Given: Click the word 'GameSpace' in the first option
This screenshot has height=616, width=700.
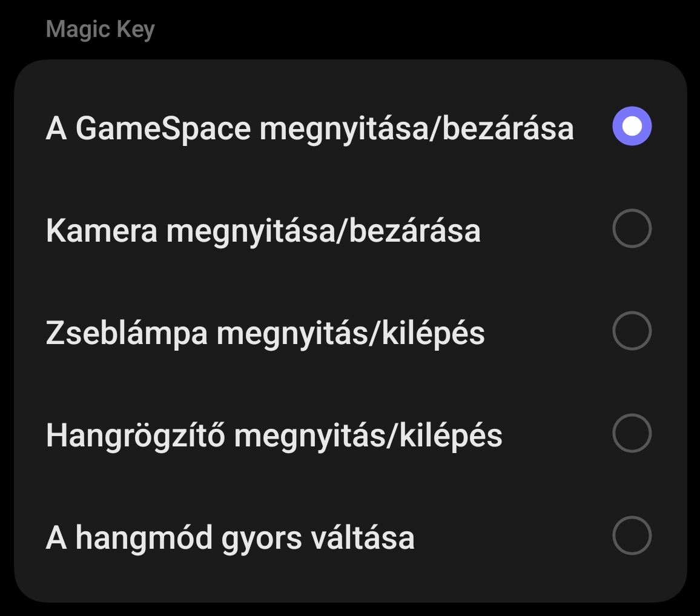Looking at the screenshot, I should tap(163, 128).
